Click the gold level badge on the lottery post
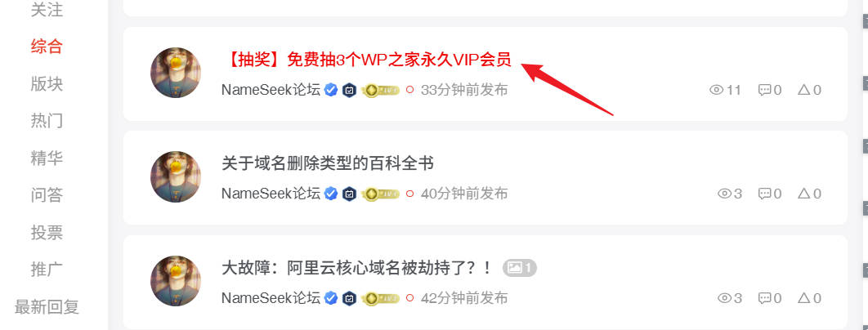Viewport: 868px width, 330px height. pos(380,90)
